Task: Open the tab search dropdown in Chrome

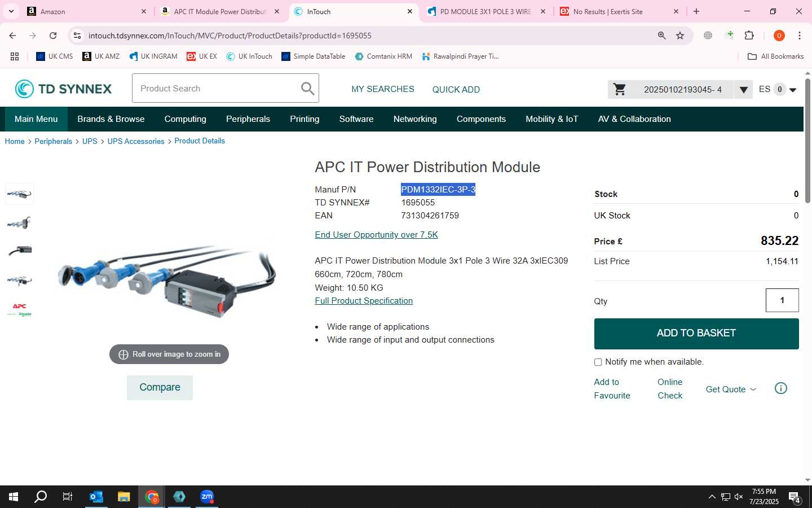Action: [x=11, y=11]
